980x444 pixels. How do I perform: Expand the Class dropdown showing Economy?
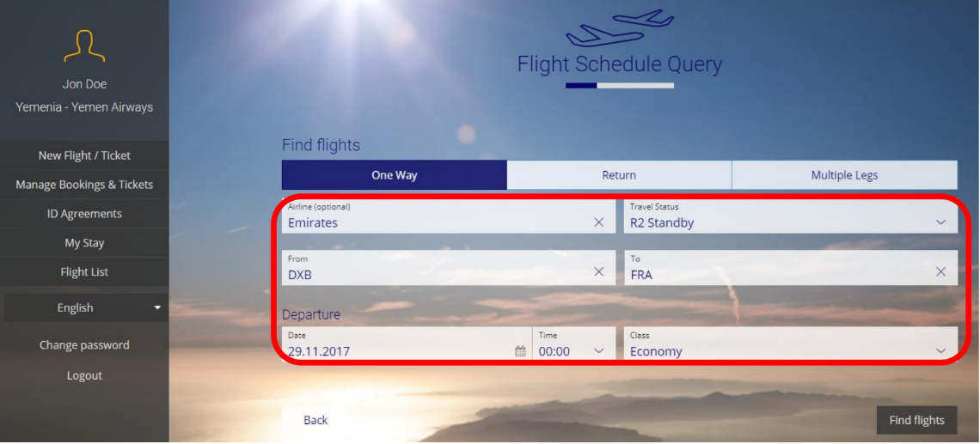click(791, 344)
